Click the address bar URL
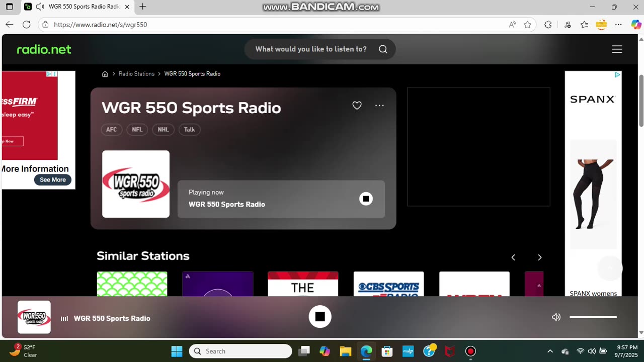 pyautogui.click(x=100, y=25)
